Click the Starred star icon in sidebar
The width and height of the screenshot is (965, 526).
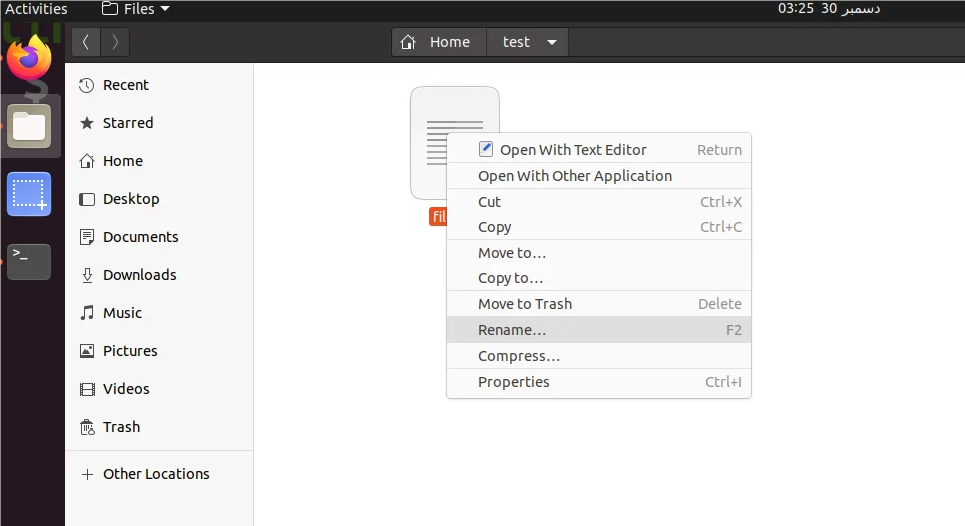click(x=87, y=123)
